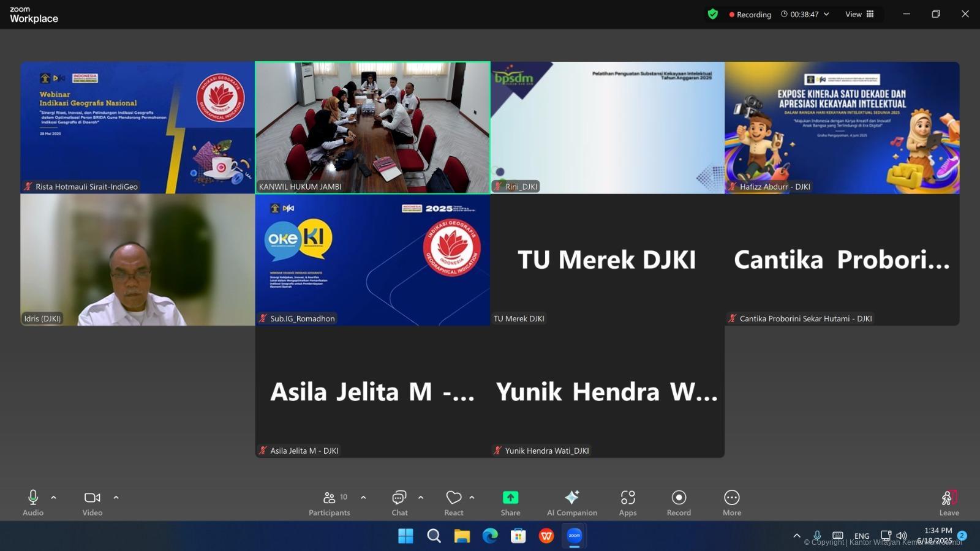Select Rista Hotmauli Sirait-IndiGeo video tile
Screen dimensions: 980x551
point(137,127)
